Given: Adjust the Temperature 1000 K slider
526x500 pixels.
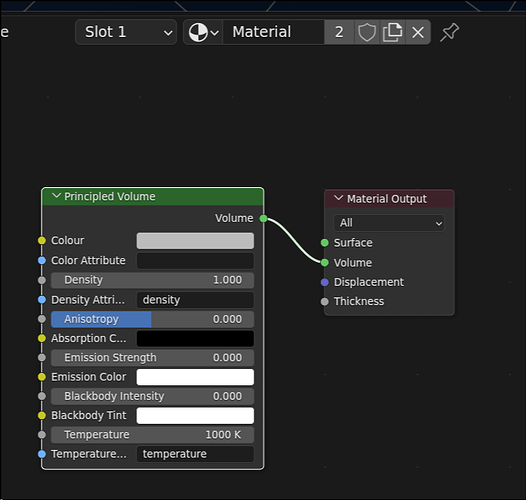Looking at the screenshot, I should pos(152,435).
